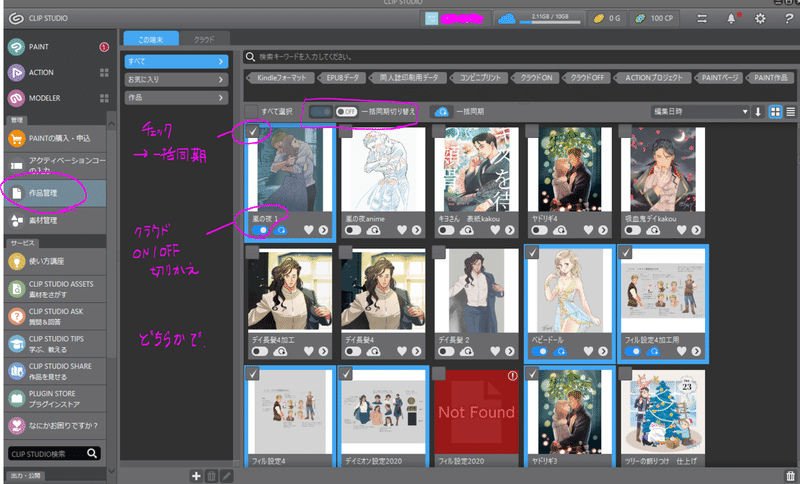Focus the keyword search field
This screenshot has height=484, width=800.
click(x=520, y=57)
